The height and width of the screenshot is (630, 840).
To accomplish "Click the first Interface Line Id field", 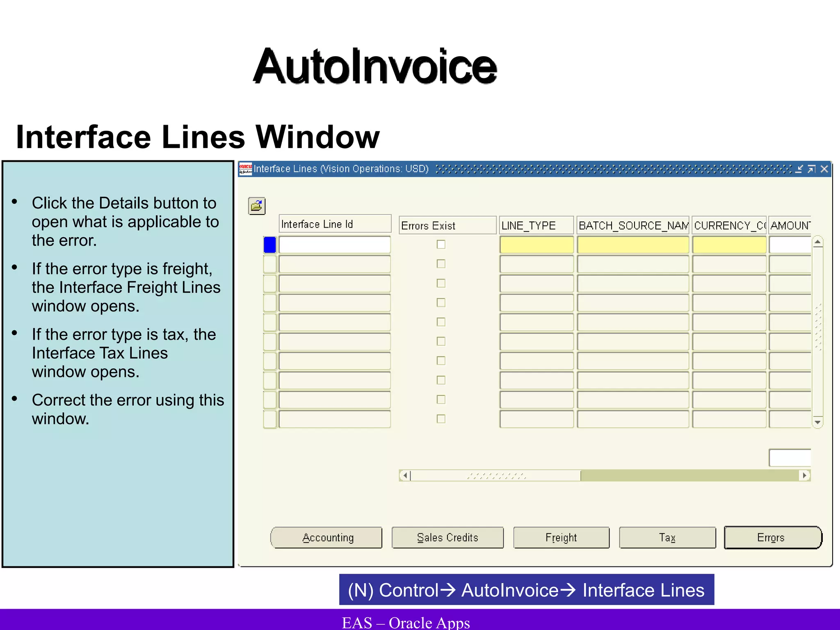I will tap(335, 245).
